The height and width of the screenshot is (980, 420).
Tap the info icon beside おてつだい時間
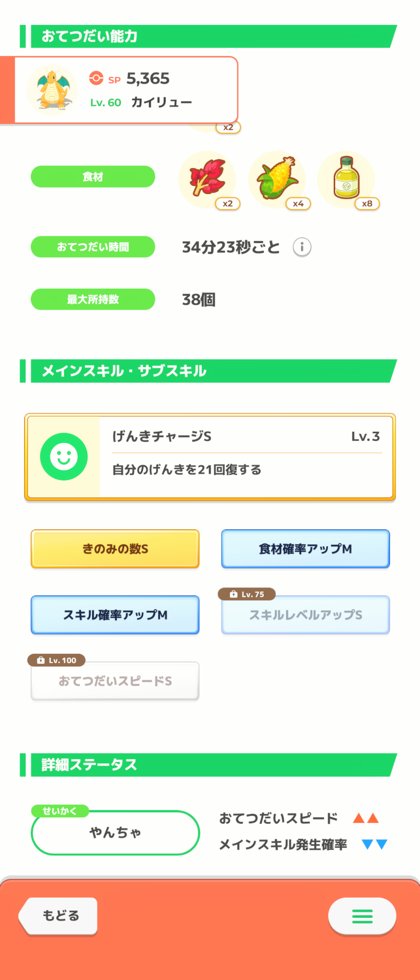click(302, 247)
